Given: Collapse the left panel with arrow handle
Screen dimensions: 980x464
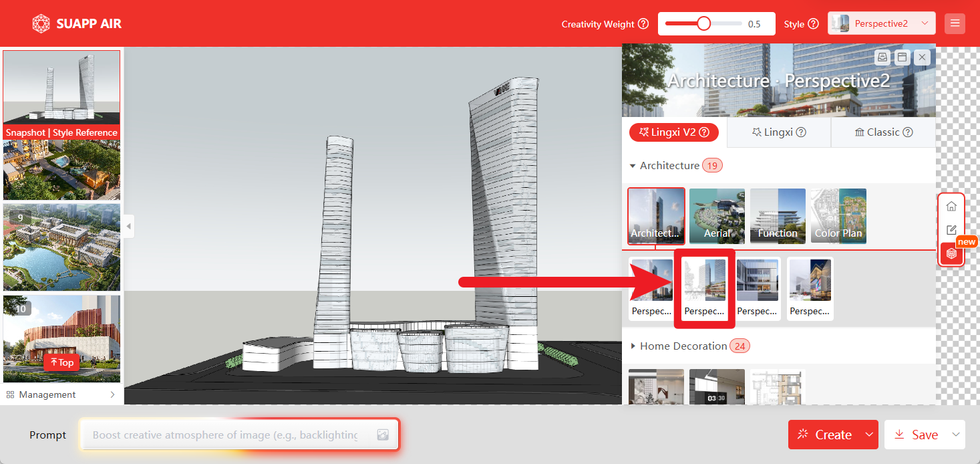Looking at the screenshot, I should pyautogui.click(x=129, y=226).
